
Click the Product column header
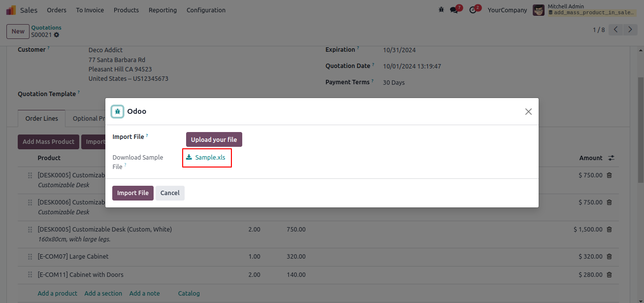click(x=49, y=158)
